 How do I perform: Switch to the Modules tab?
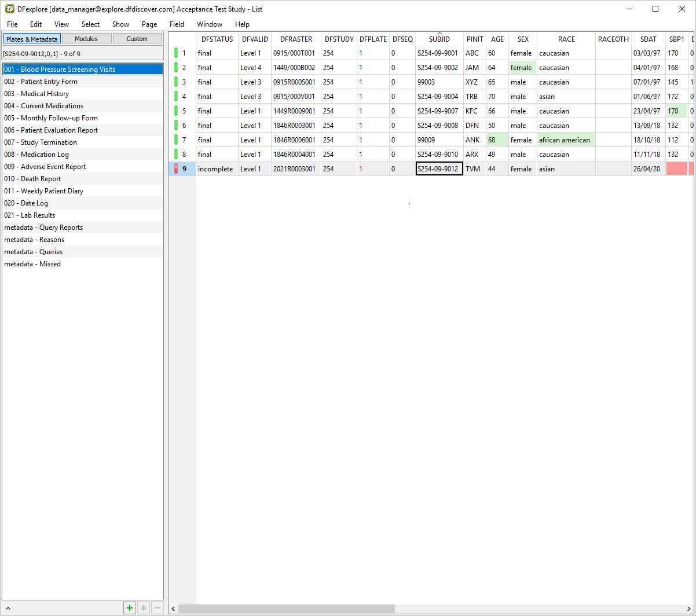86,39
